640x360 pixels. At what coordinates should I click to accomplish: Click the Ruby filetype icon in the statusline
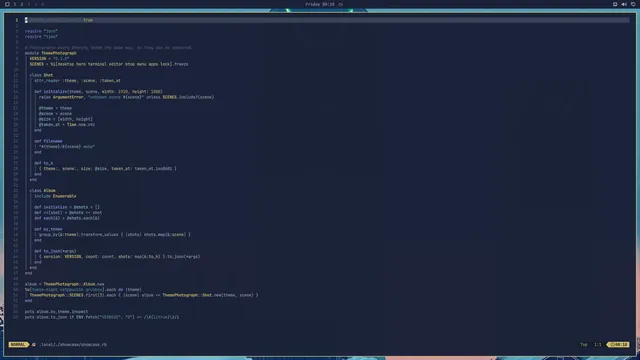pos(34,344)
